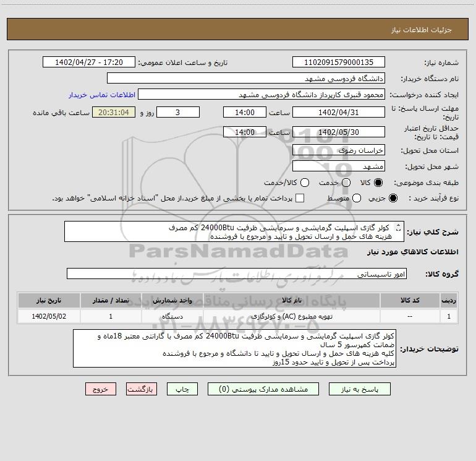Screen dimensions: 476x461
Task: Click the گروه کالا field امور تاسیساتی
Action: [x=237, y=274]
